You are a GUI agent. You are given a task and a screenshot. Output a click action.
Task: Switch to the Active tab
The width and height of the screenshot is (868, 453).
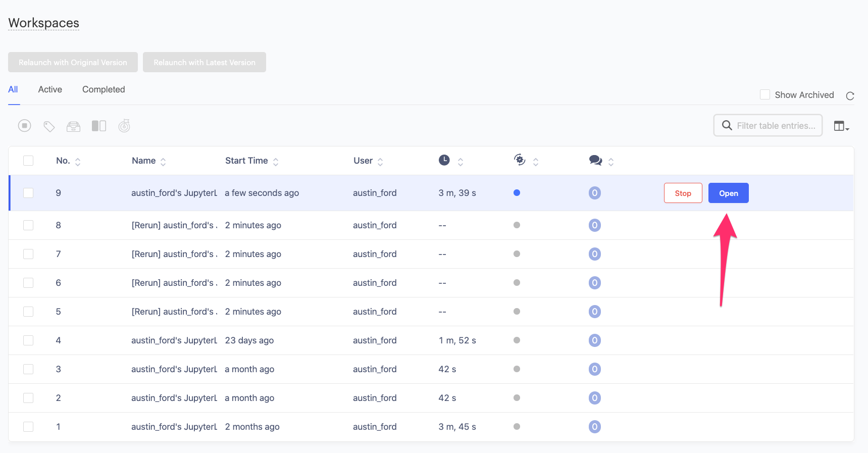tap(50, 89)
